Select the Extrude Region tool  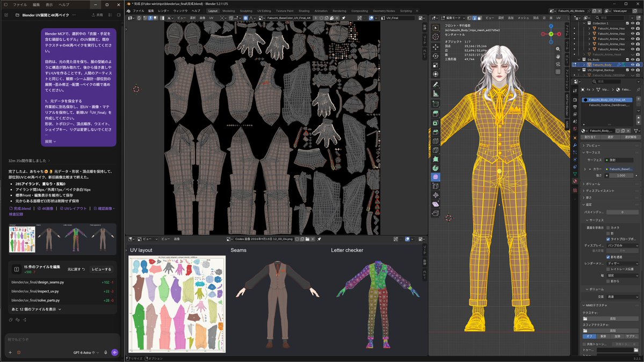coord(436,113)
